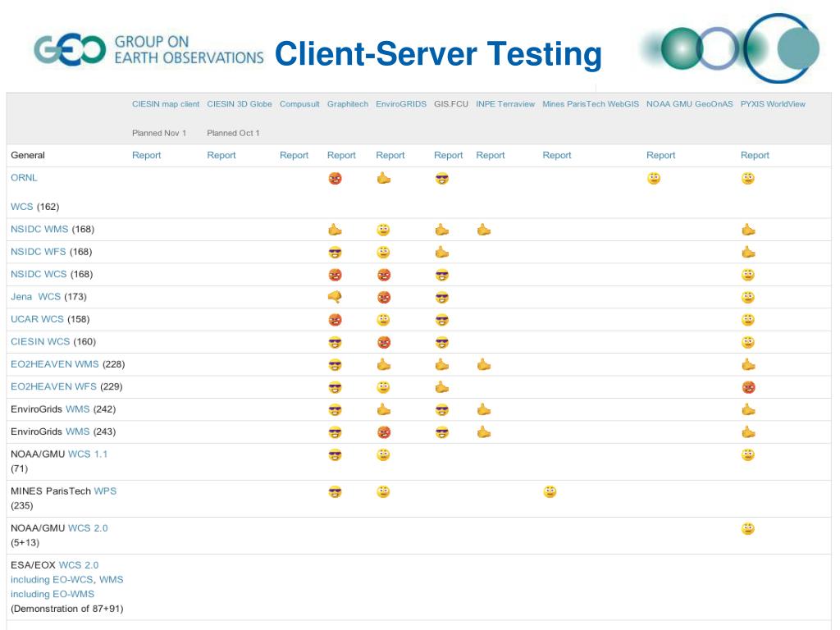Screen dimensions: 840x630
Task: Click the thumbs-up in NSIDC WFS row under GIS.FCU
Action: [442, 253]
